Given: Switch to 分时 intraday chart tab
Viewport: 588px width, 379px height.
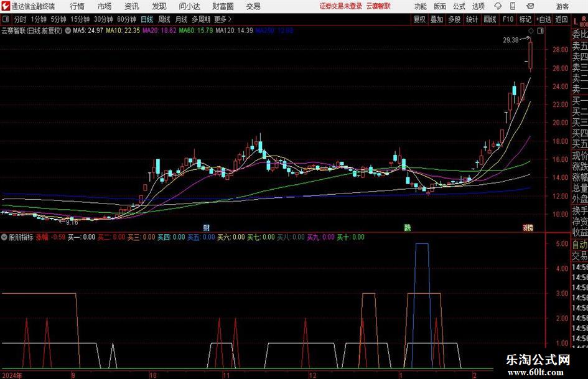Looking at the screenshot, I should point(20,19).
